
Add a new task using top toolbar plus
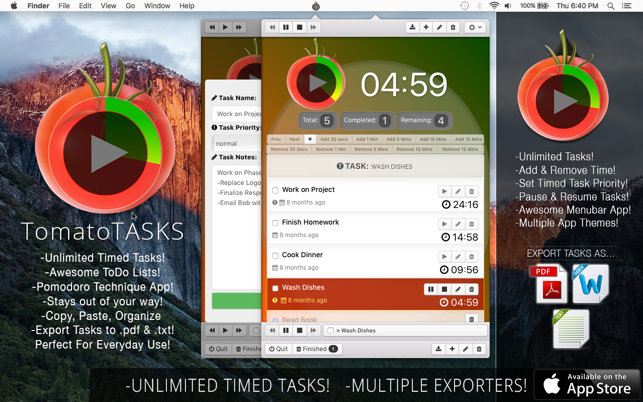(x=426, y=27)
